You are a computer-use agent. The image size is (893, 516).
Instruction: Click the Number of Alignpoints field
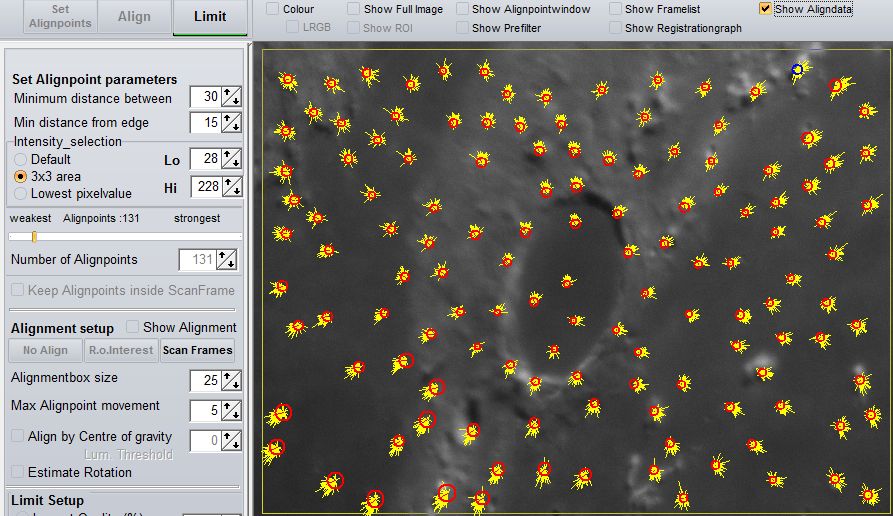pyautogui.click(x=197, y=260)
